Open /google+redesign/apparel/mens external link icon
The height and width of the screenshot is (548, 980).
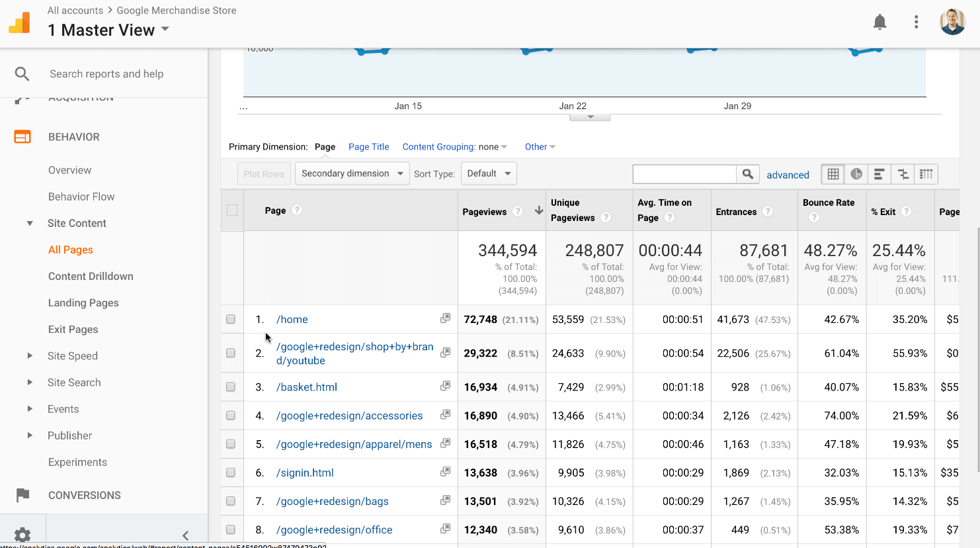(446, 443)
